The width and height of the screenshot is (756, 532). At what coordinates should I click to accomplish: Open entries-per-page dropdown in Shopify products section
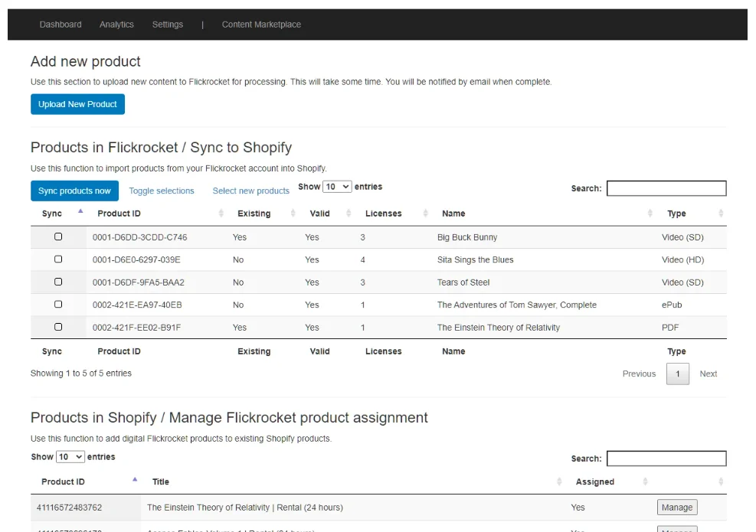[x=70, y=457]
